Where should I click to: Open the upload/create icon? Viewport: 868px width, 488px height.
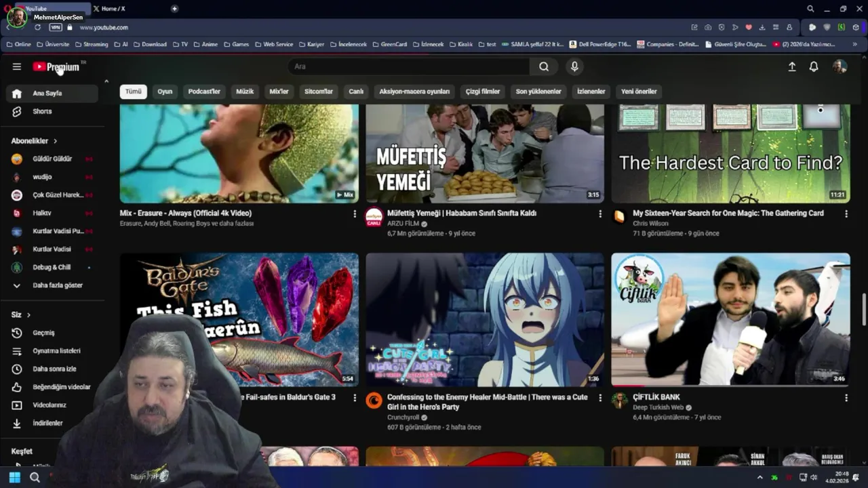(x=791, y=66)
